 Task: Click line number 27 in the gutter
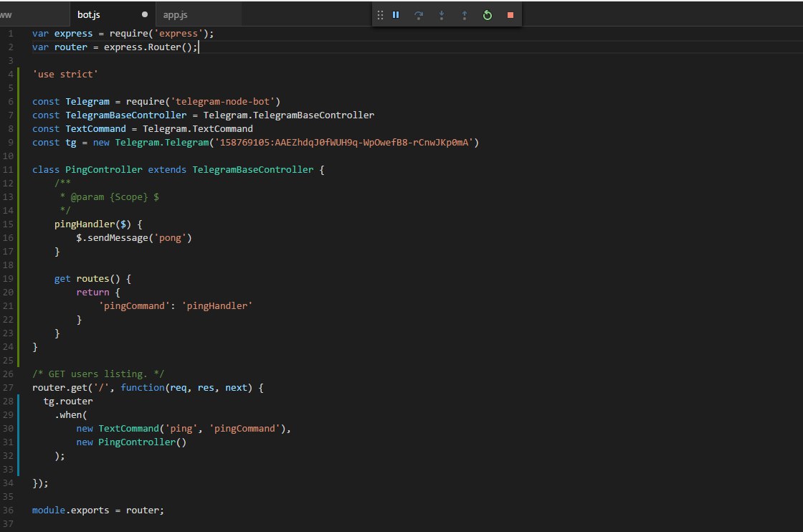tap(8, 388)
